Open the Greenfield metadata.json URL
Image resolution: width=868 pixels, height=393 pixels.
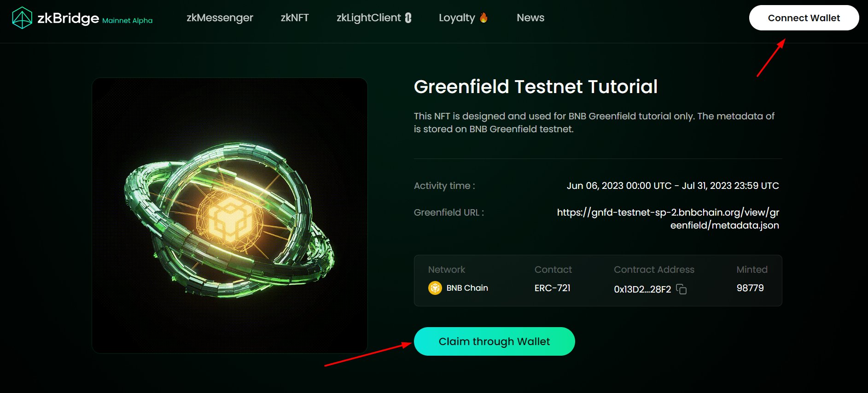click(668, 219)
